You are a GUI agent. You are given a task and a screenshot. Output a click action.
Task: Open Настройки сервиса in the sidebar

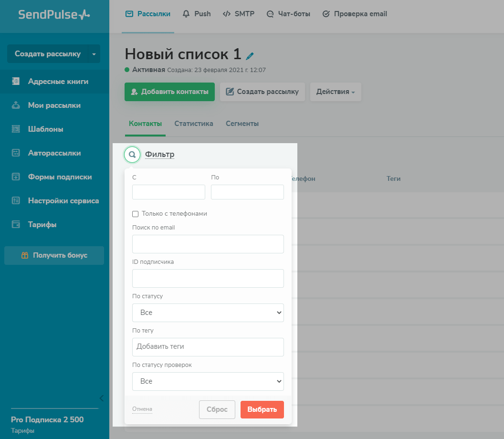pos(63,201)
